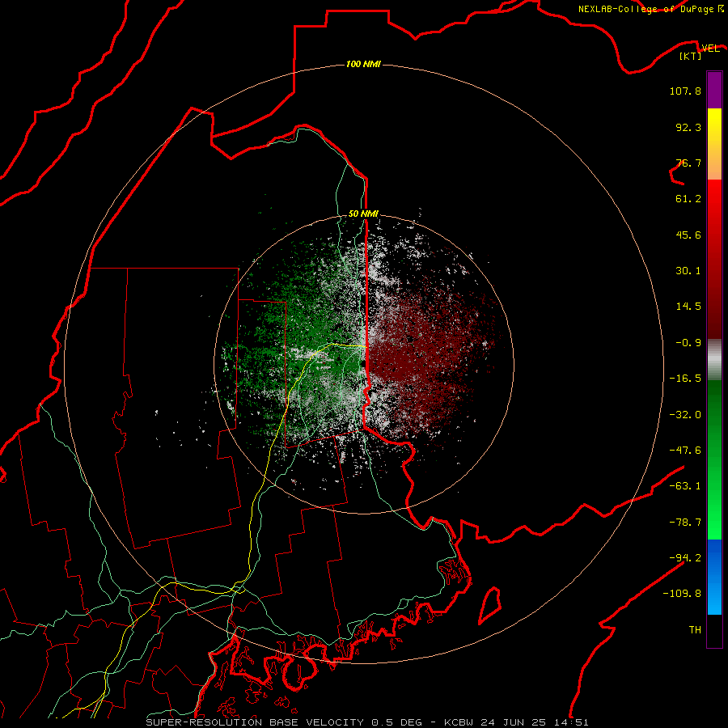
Task: Click the 92.3 velocity scale value
Action: click(688, 127)
